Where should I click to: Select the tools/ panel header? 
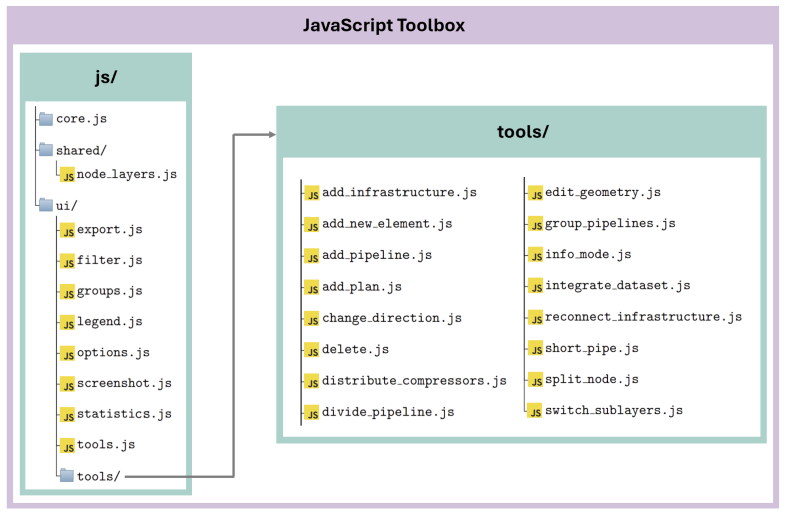point(522,132)
